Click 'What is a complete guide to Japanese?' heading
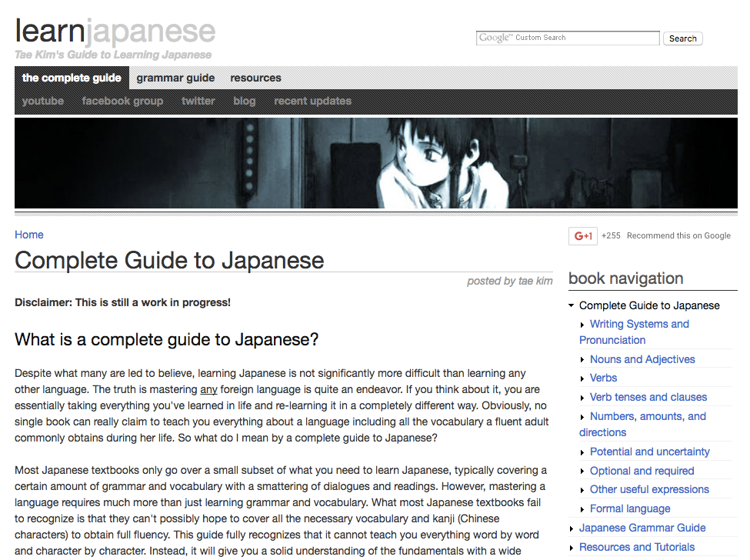Viewport: 750px width, 560px height. point(166,339)
